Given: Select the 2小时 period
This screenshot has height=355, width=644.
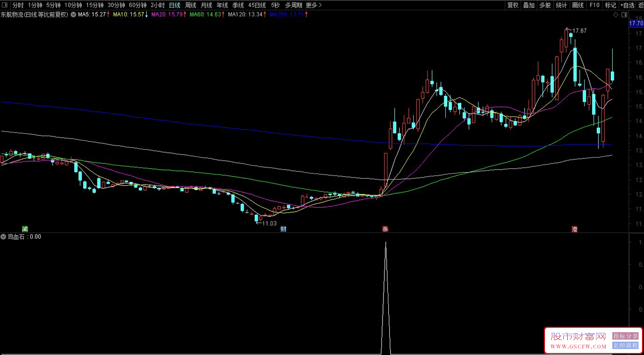Looking at the screenshot, I should (x=158, y=5).
